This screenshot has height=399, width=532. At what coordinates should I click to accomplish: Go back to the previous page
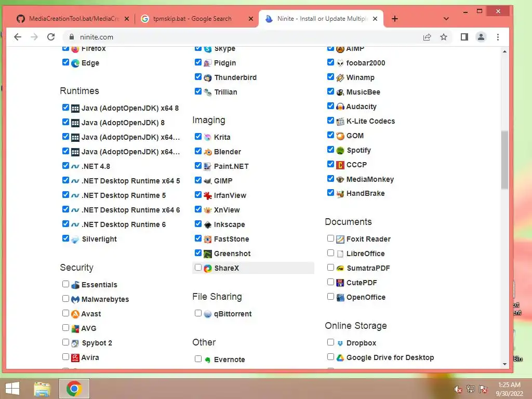(x=18, y=37)
